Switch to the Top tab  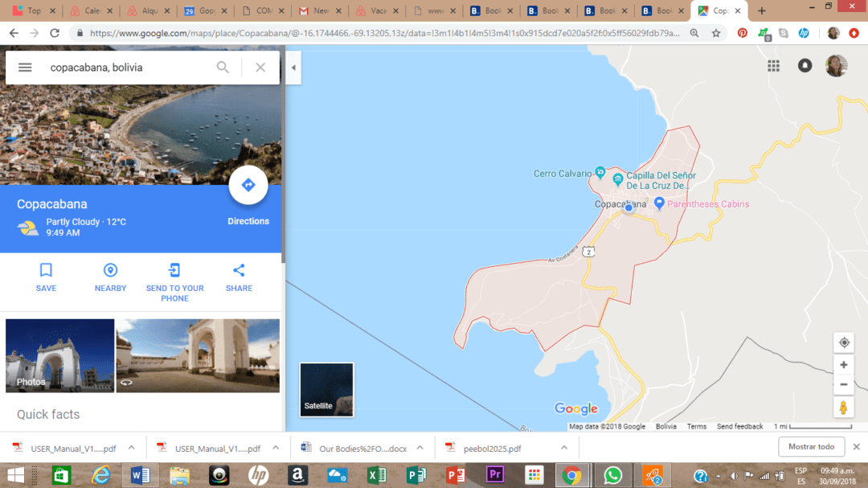pyautogui.click(x=34, y=10)
